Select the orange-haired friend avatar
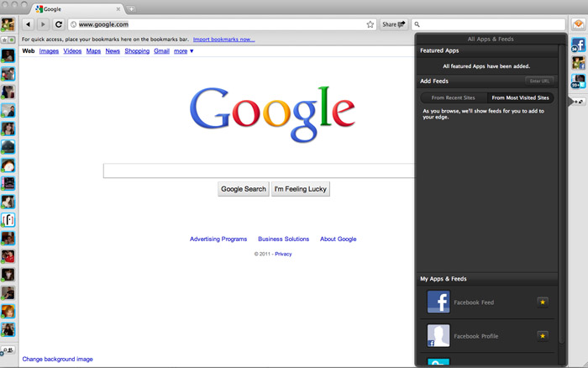588x368 pixels. pos(8,312)
